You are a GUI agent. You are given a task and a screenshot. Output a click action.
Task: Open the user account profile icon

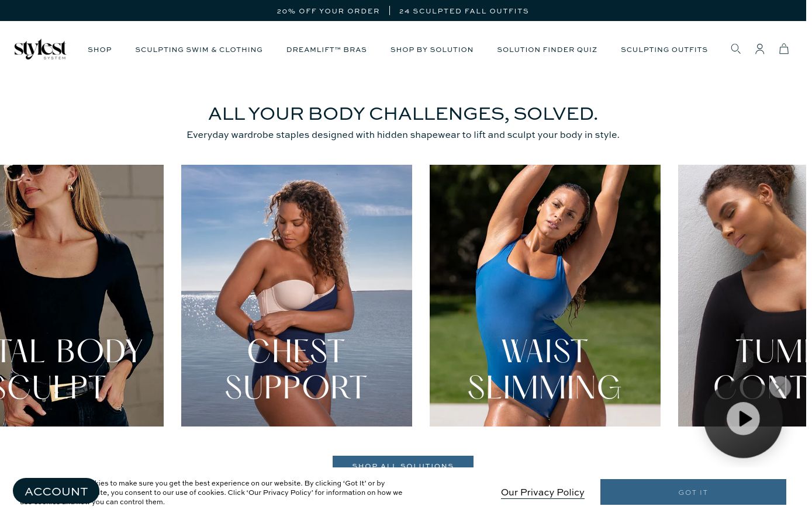point(759,49)
